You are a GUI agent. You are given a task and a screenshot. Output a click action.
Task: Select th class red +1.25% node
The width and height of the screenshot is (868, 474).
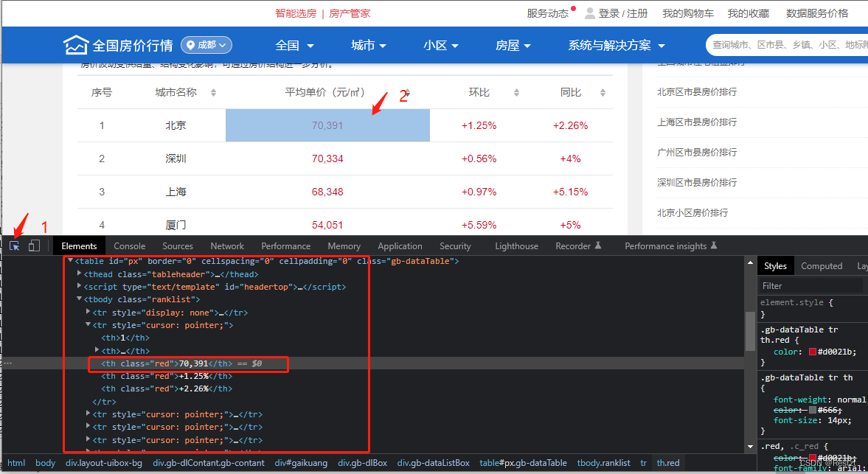click(167, 376)
